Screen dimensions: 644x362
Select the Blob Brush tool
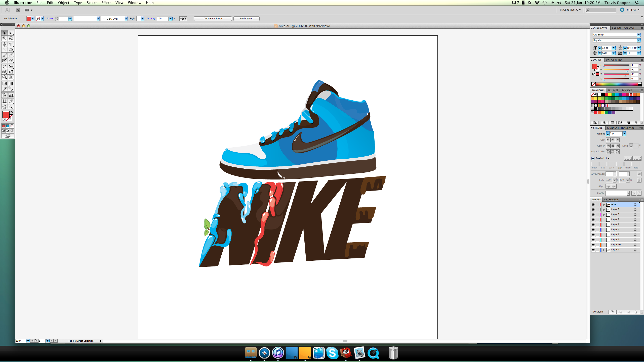[5, 61]
